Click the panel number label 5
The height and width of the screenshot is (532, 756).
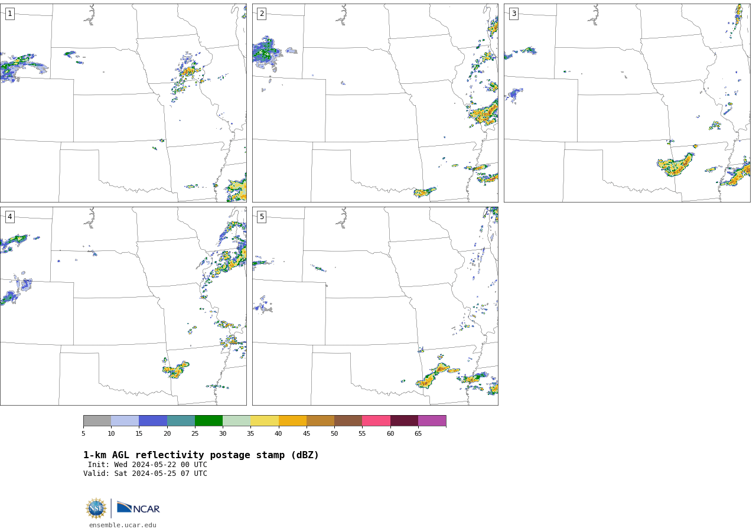tap(262, 217)
